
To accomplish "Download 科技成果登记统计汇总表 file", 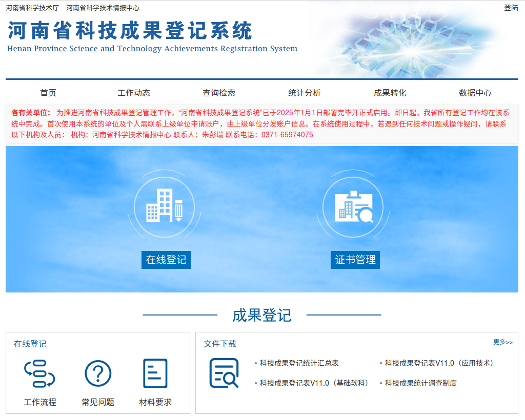I will [x=299, y=363].
